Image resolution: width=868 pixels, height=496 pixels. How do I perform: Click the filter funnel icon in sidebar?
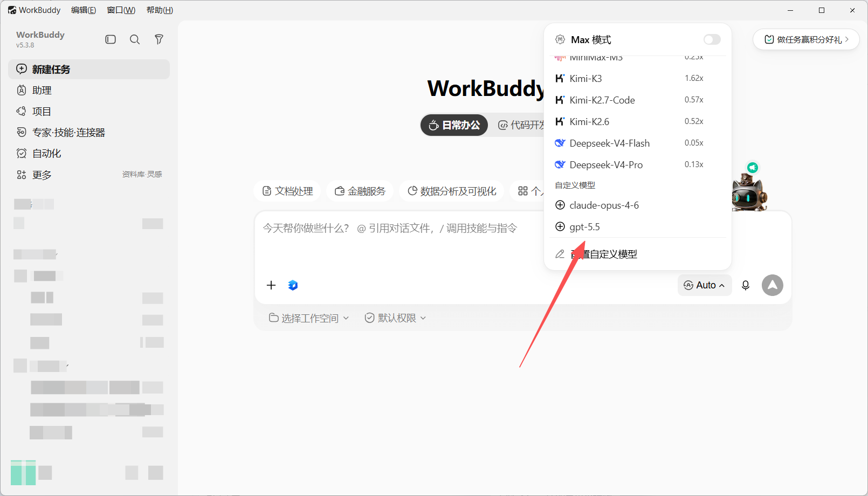pyautogui.click(x=159, y=39)
